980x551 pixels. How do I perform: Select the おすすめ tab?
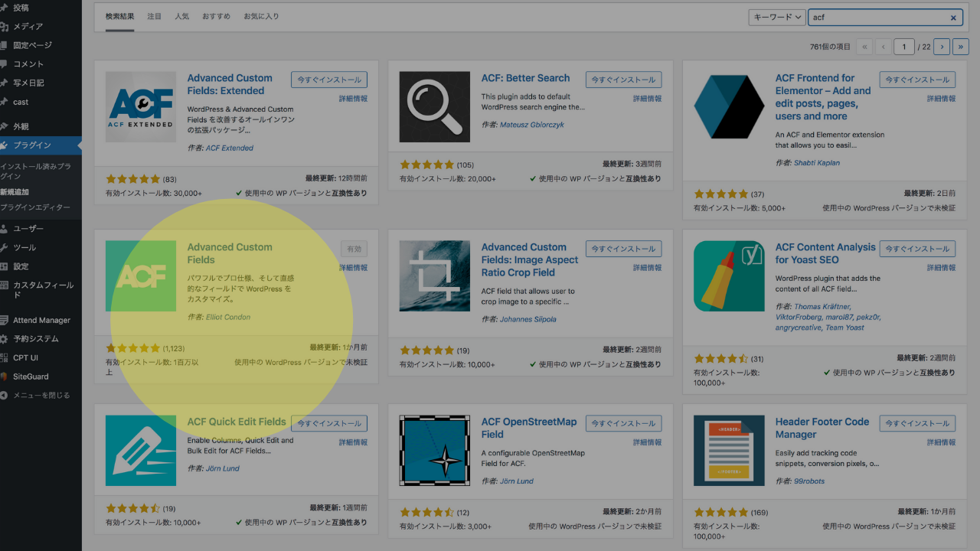pyautogui.click(x=217, y=17)
